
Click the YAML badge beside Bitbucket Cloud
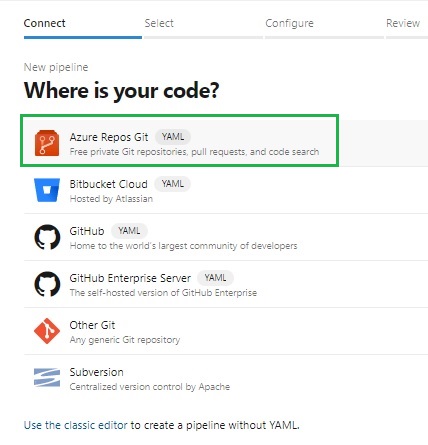click(173, 184)
